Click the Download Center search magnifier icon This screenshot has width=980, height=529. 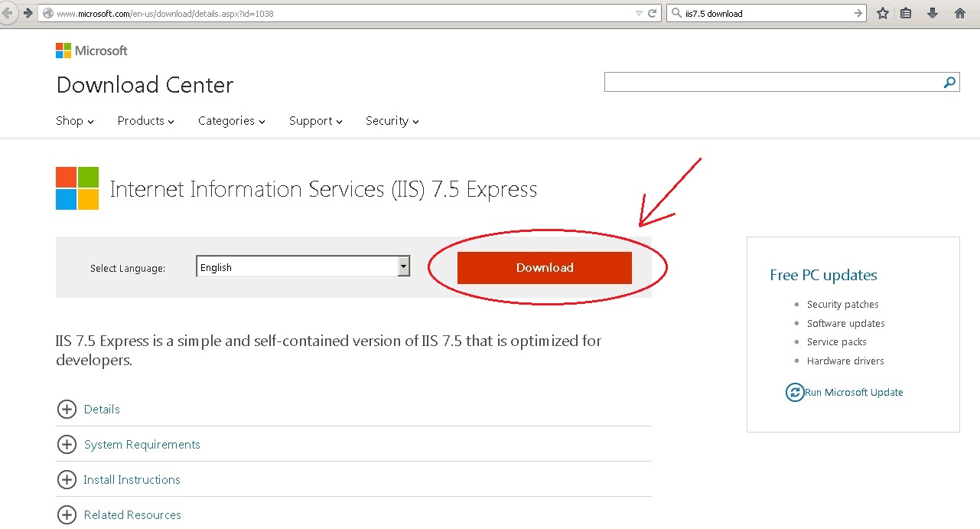(x=949, y=82)
